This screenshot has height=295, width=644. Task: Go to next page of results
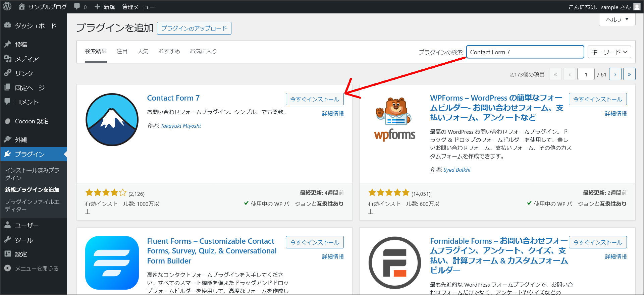pos(615,74)
